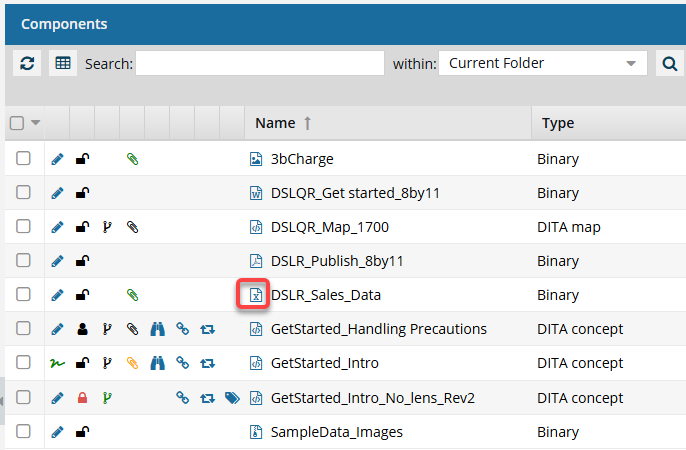Click the person icon for GetStarted_Handling Precautions
The image size is (686, 450).
point(83,329)
